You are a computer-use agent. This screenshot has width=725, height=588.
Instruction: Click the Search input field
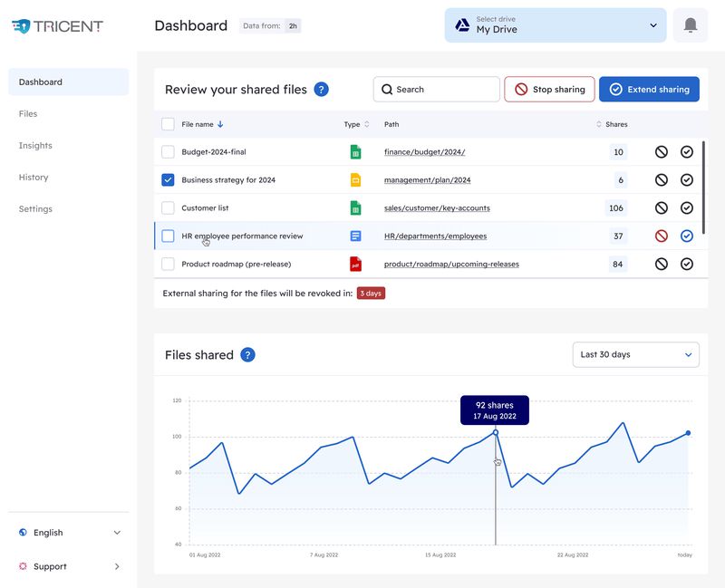coord(437,89)
